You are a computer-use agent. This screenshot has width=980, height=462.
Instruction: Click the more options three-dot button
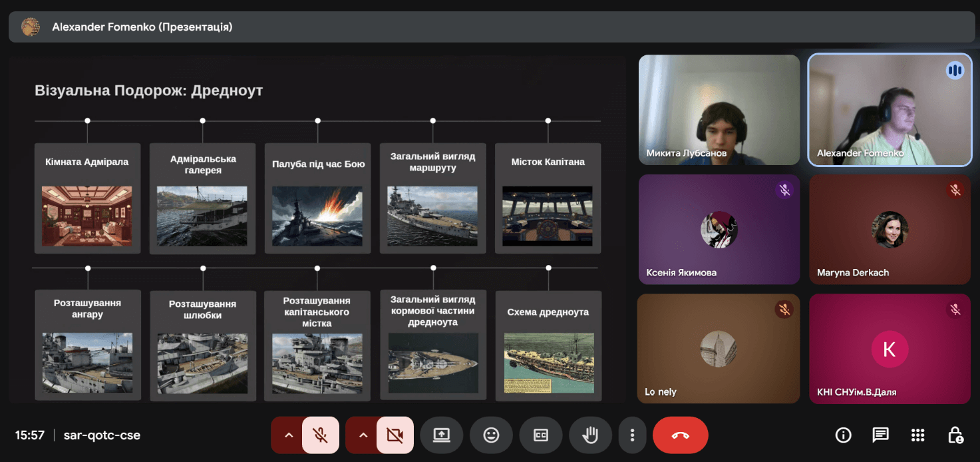[632, 435]
